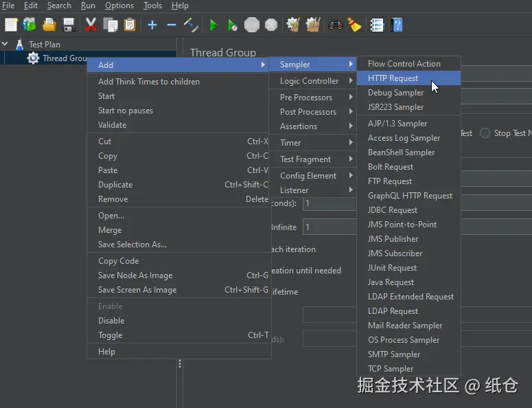Open the Search menu

[59, 5]
